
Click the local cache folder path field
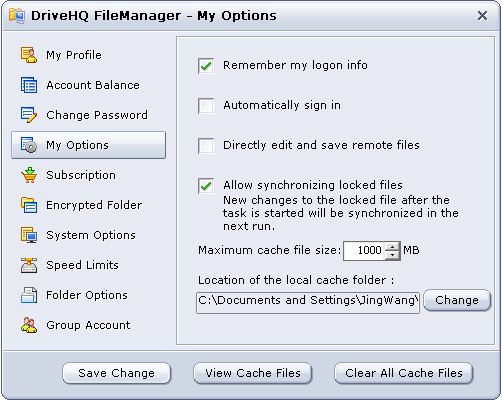308,303
